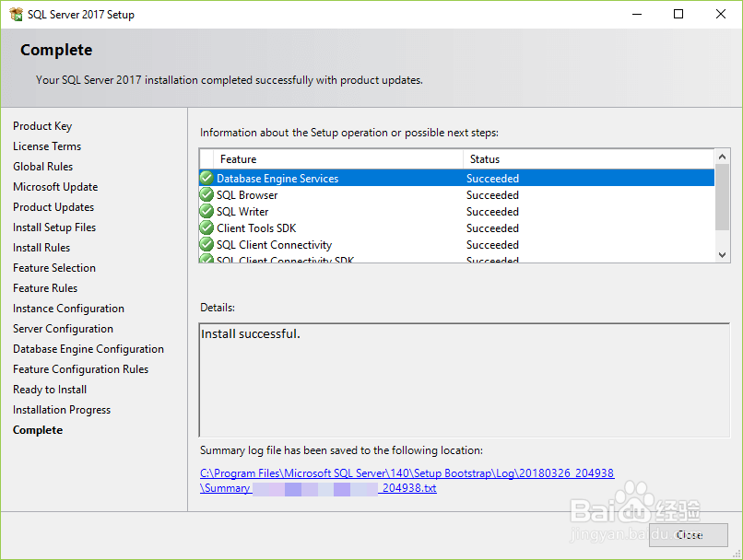The image size is (743, 560).
Task: Click the Feature column header
Action: 338,159
